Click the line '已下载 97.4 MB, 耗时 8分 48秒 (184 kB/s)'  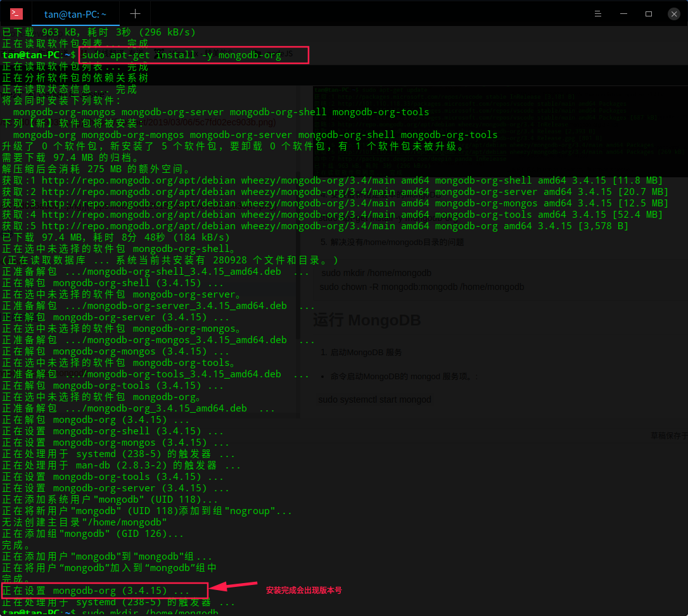tap(116, 237)
